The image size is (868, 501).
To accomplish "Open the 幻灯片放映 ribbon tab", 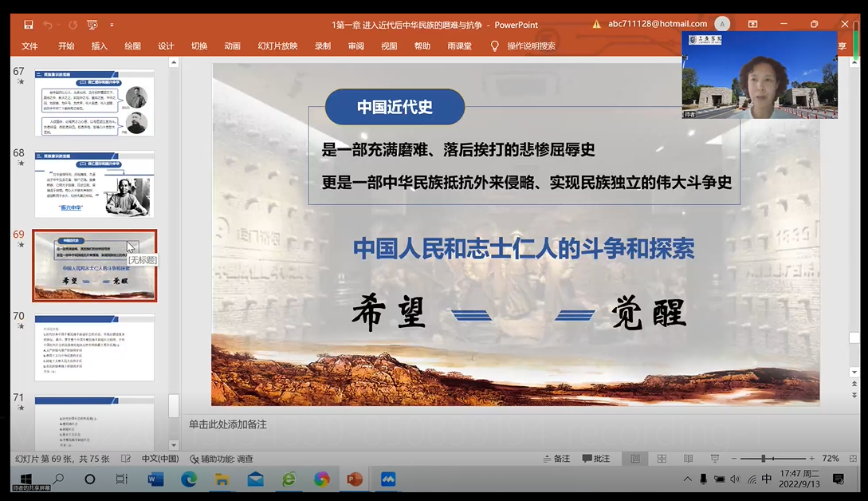I will tap(277, 46).
